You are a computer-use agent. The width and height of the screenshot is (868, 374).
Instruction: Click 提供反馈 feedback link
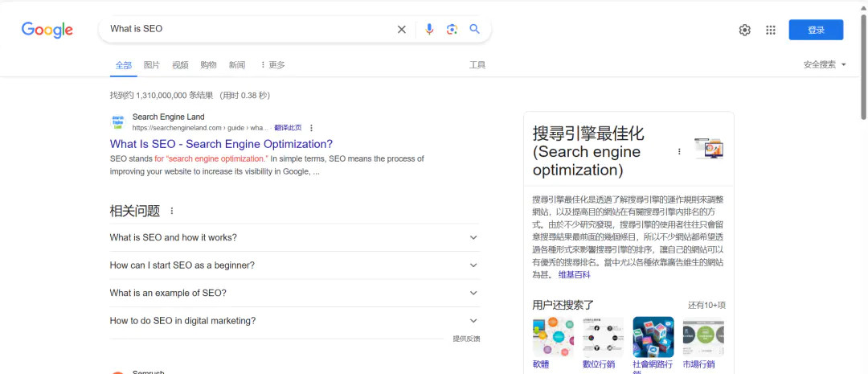point(466,339)
